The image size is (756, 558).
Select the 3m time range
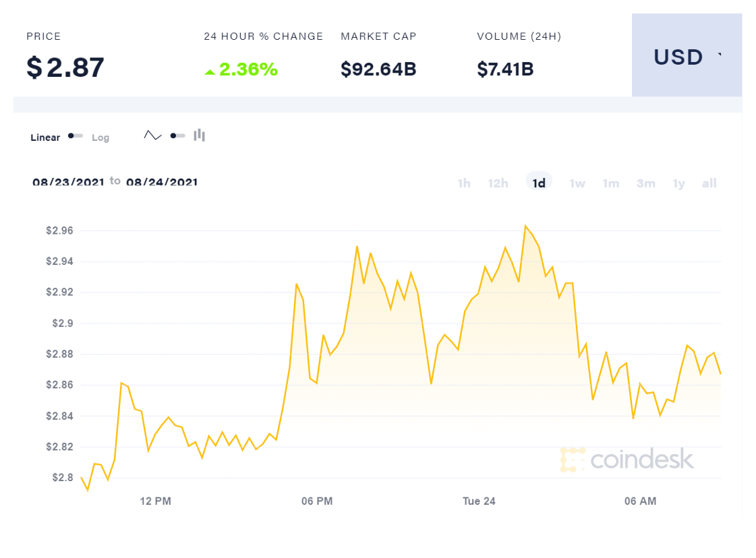pos(645,183)
